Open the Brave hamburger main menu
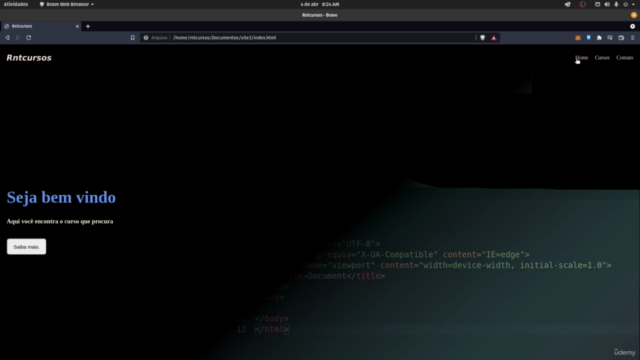Image resolution: width=640 pixels, height=360 pixels. pyautogui.click(x=633, y=38)
